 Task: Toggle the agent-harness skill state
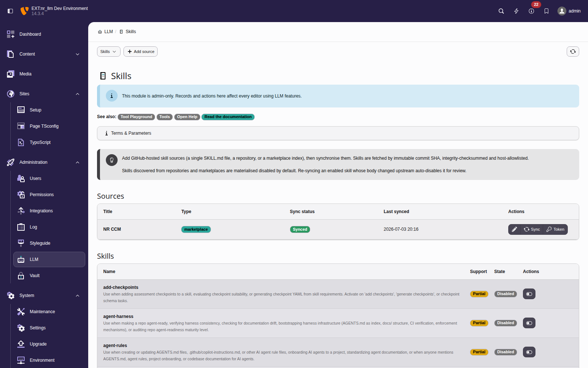(529, 323)
